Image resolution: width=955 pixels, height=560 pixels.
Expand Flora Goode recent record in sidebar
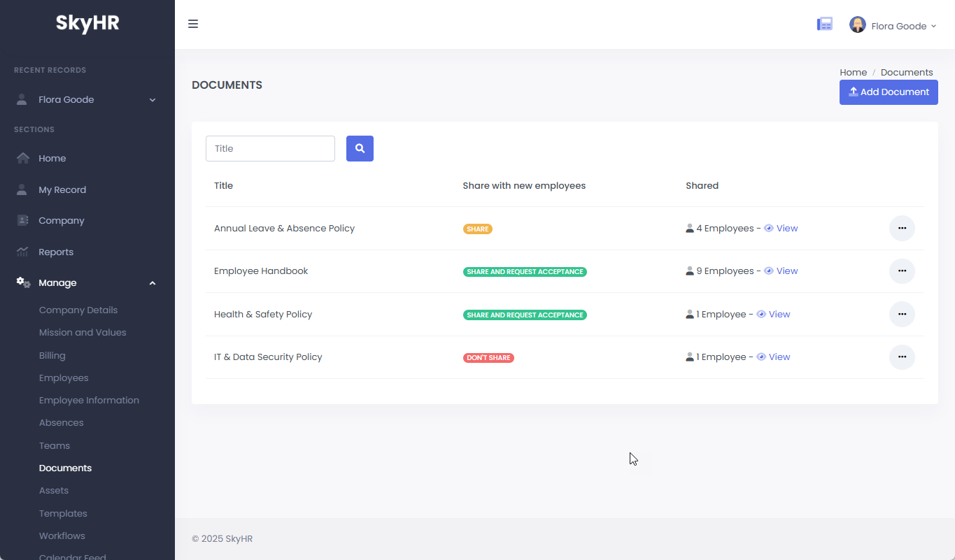153,100
